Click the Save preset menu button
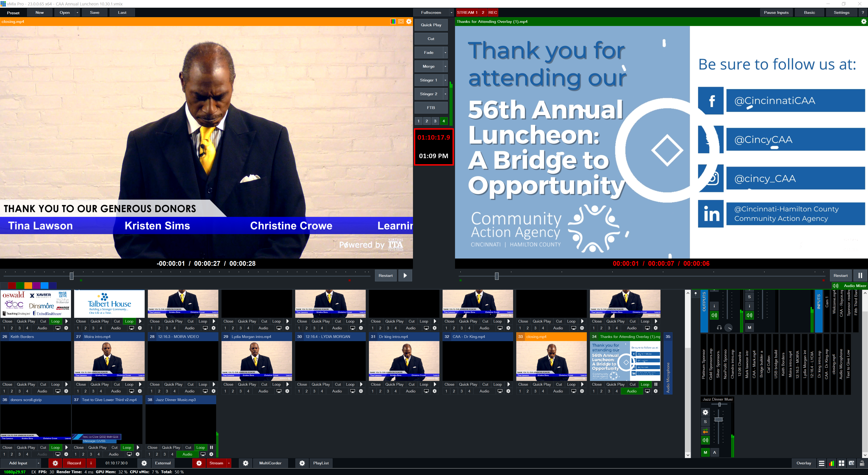This screenshot has height=475, width=868. 95,12
